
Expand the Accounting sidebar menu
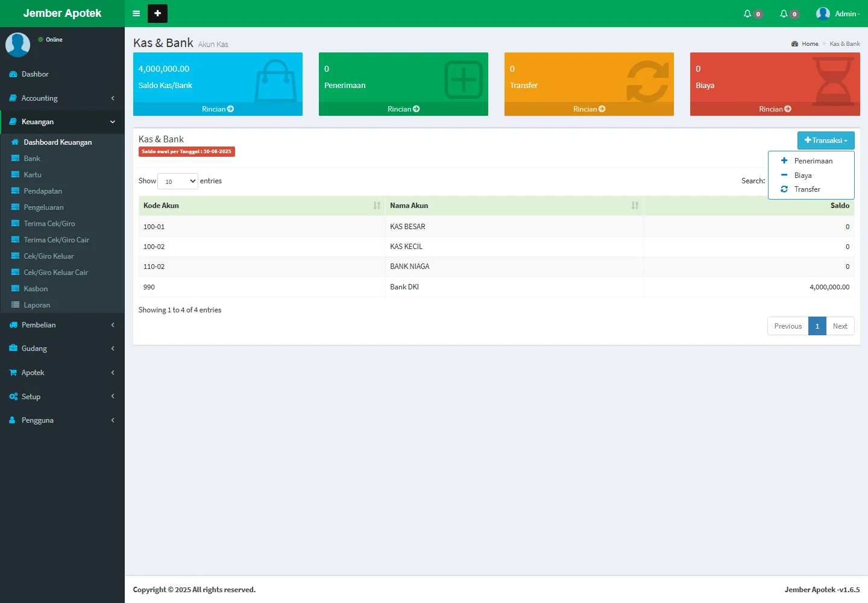coord(62,98)
